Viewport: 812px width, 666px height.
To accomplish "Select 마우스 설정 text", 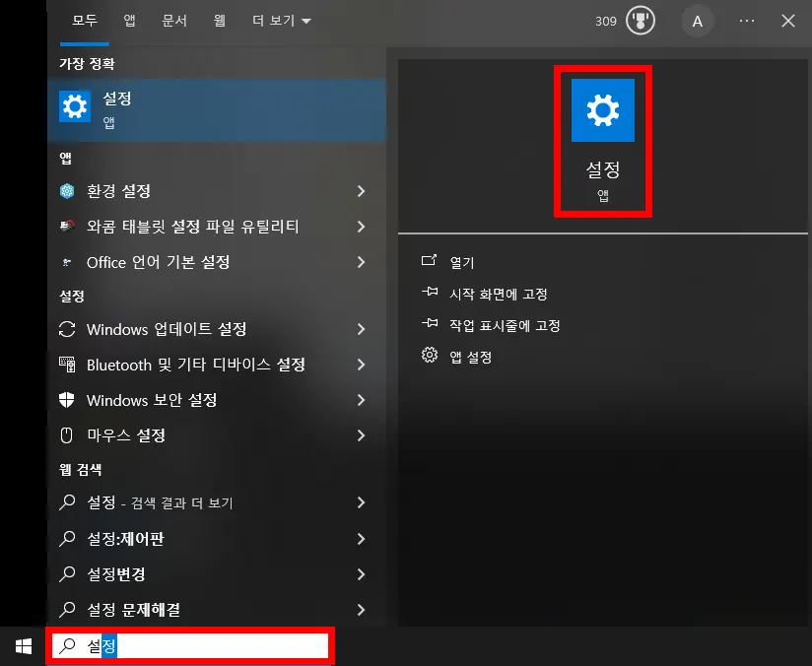I will [126, 435].
